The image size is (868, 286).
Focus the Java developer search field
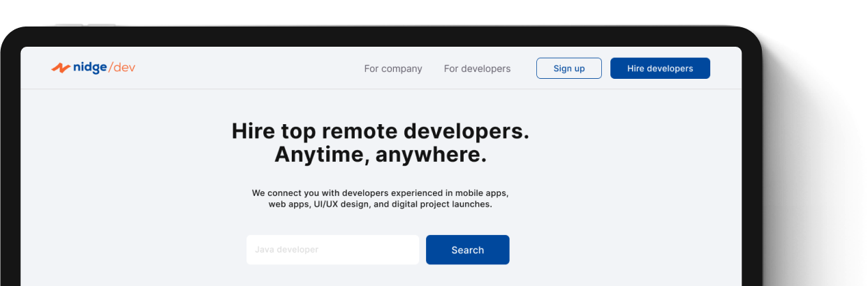332,250
